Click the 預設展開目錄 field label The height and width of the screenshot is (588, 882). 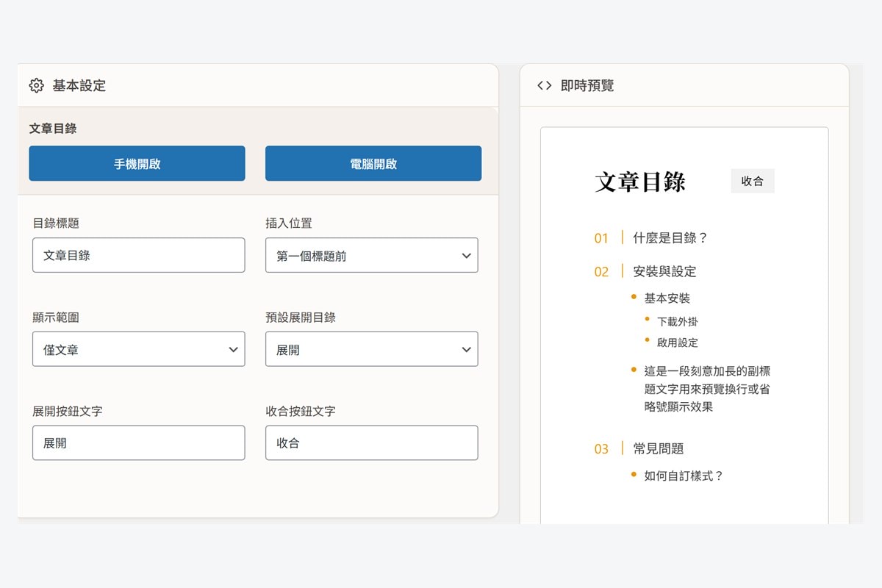point(301,317)
